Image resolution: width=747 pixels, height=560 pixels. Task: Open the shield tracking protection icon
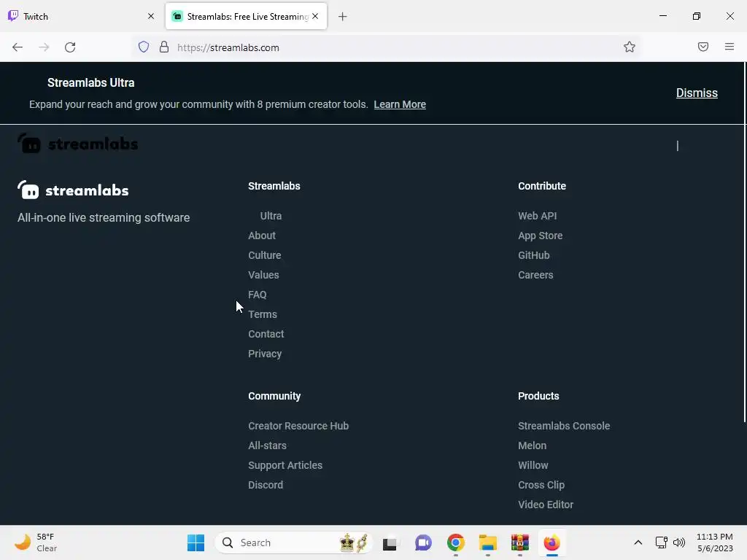144,47
